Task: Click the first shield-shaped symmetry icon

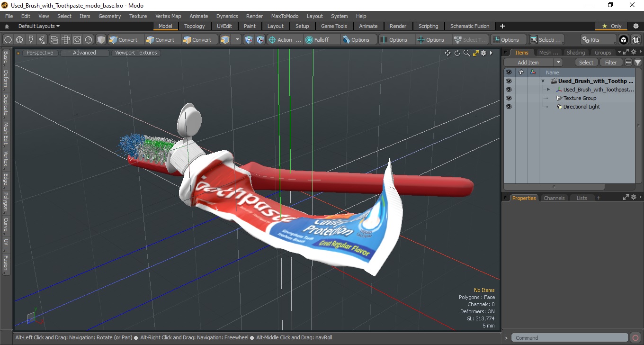Action: [x=249, y=40]
